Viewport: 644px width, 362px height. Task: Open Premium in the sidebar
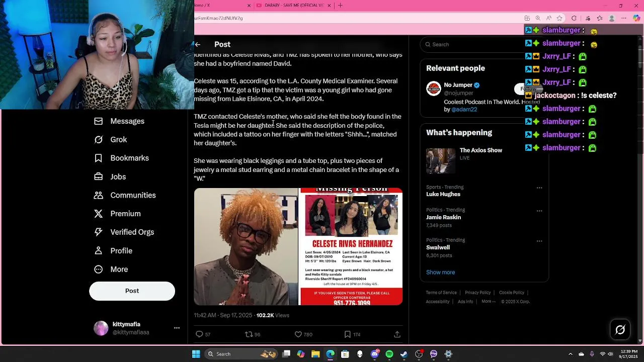117,214
